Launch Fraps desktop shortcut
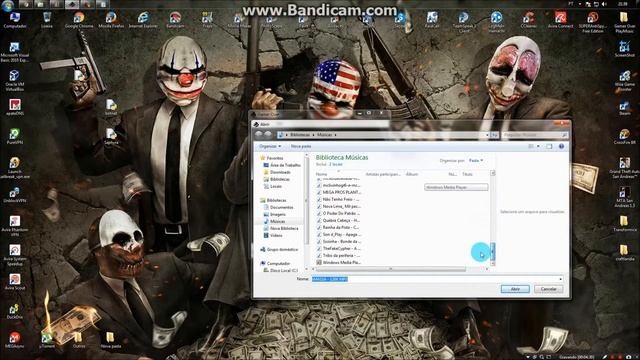The width and height of the screenshot is (640, 360). pos(207,20)
